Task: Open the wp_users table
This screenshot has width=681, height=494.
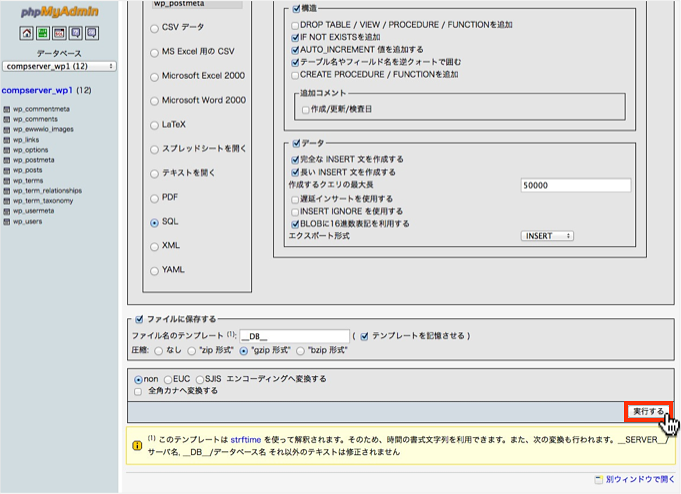Action: point(27,222)
